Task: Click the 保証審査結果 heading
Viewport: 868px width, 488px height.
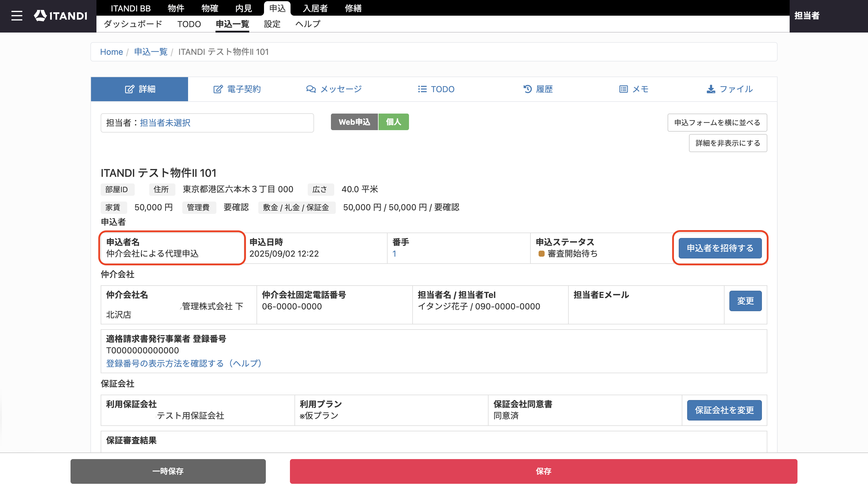Action: [x=131, y=440]
